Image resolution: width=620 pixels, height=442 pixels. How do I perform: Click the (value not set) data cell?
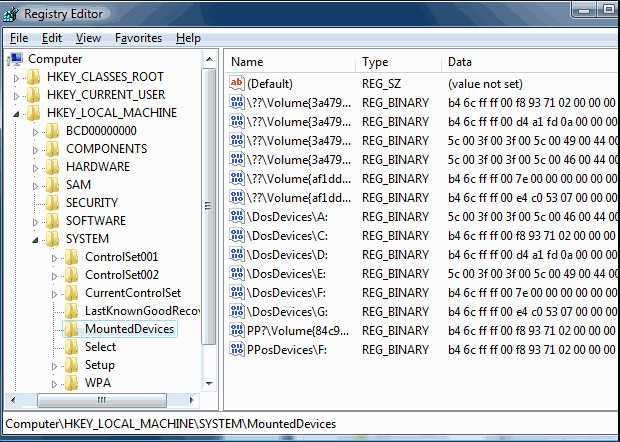click(485, 84)
